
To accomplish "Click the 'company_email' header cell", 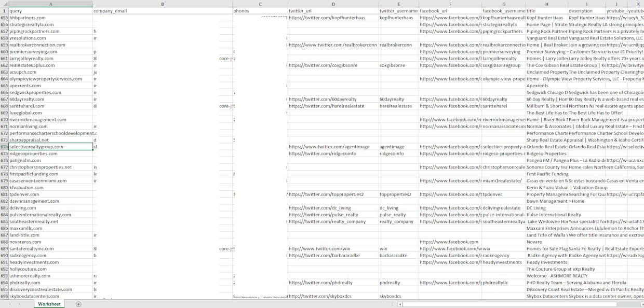I will [x=163, y=11].
